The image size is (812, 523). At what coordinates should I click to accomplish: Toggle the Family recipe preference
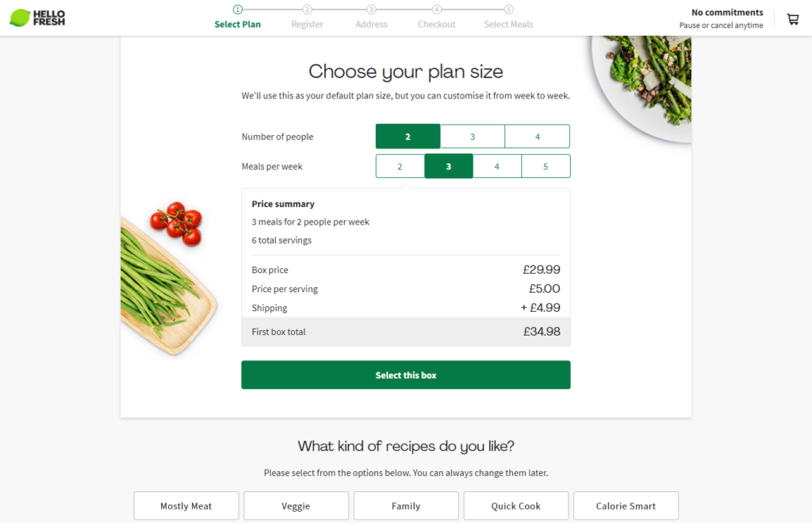[406, 506]
